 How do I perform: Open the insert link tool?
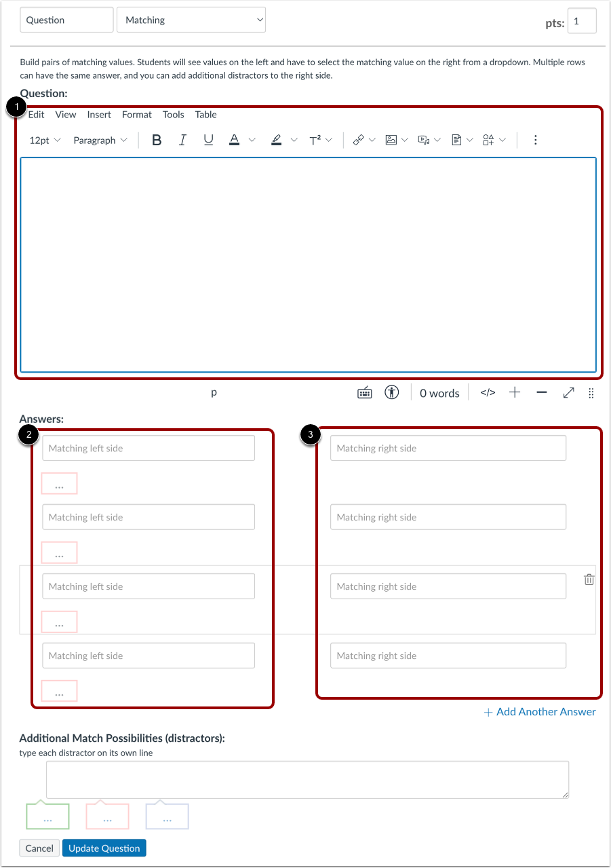359,140
